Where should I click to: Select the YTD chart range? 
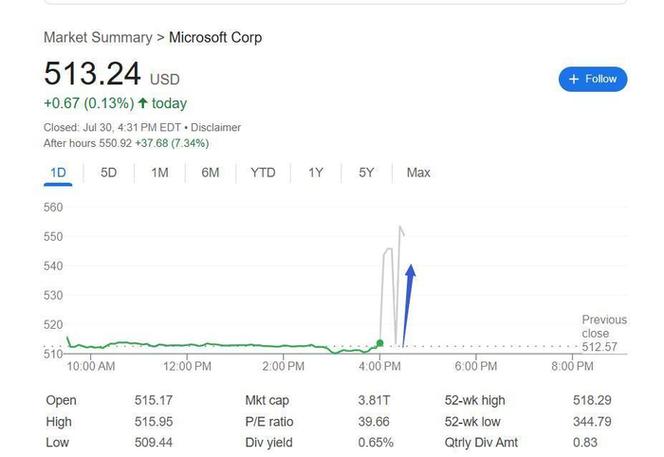[263, 173]
